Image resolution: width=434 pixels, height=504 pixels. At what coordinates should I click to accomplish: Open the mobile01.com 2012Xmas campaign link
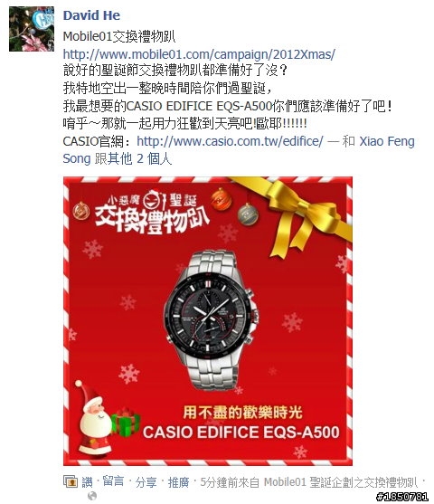199,54
